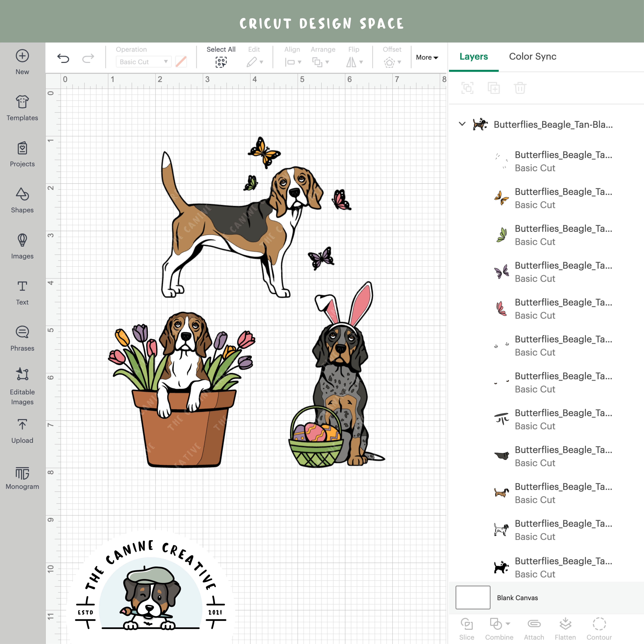Viewport: 644px width, 644px height.
Task: Collapse the Butterflies_Beagle layer group
Action: pyautogui.click(x=462, y=124)
